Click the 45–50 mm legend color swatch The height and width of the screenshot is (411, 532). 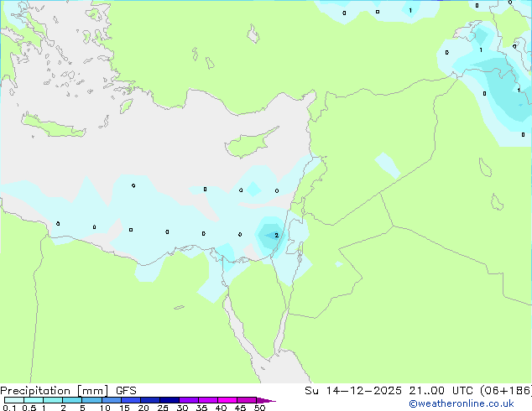pos(247,400)
